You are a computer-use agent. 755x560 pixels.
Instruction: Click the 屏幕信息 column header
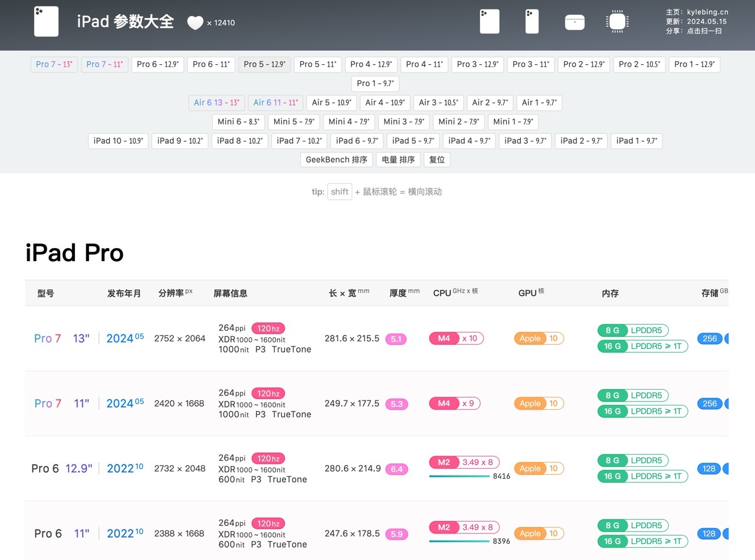coord(231,293)
